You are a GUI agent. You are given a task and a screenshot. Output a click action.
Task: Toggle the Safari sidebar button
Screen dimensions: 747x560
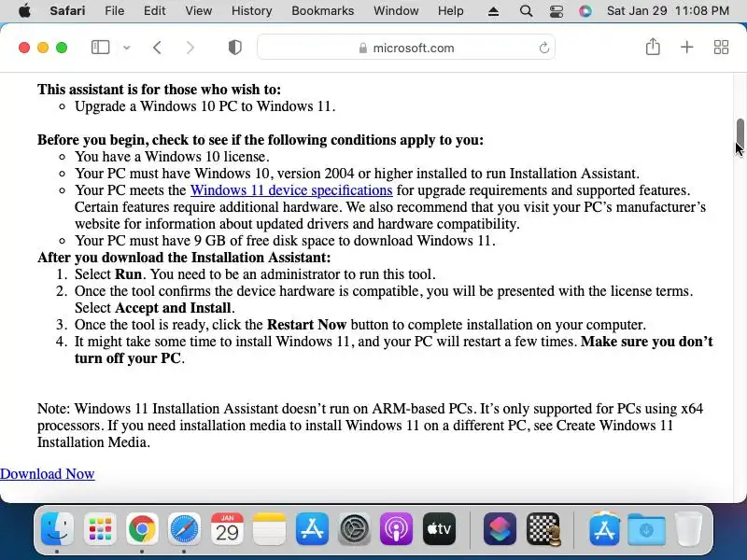100,48
